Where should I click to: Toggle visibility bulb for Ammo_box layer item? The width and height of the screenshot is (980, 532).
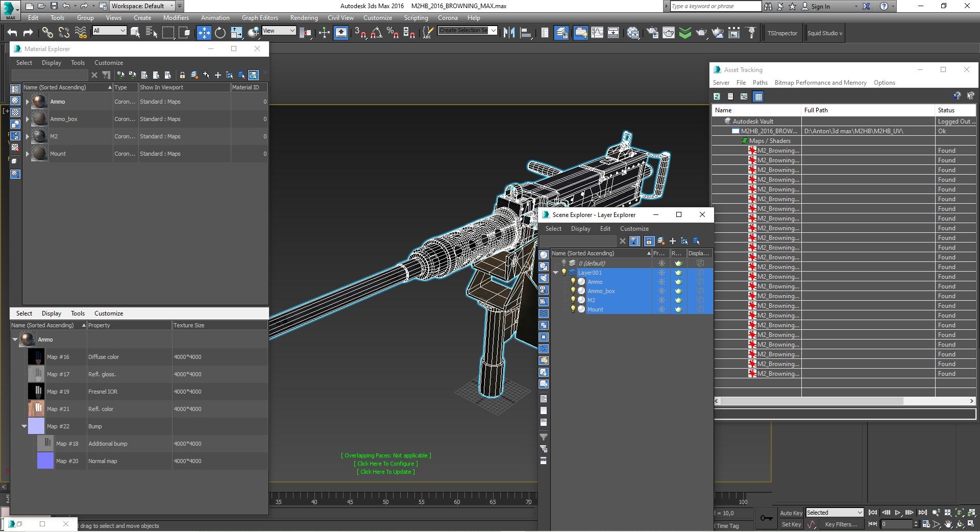coord(573,291)
